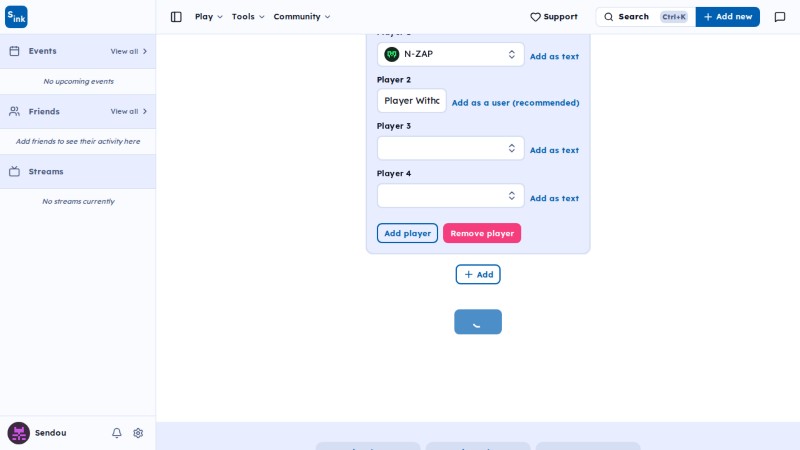Click the + Add button

(478, 274)
